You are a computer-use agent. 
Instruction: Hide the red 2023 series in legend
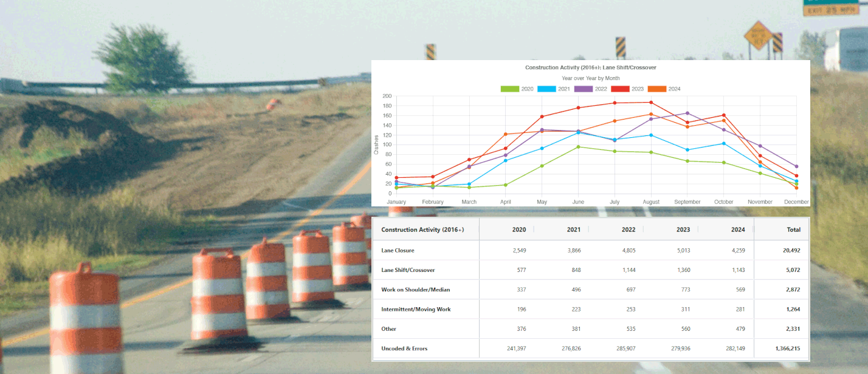tap(620, 89)
